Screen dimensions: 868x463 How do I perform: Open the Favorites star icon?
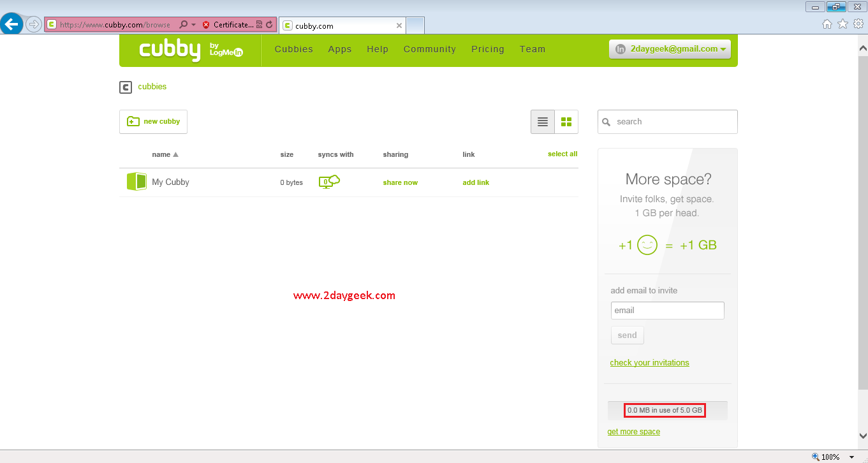842,24
